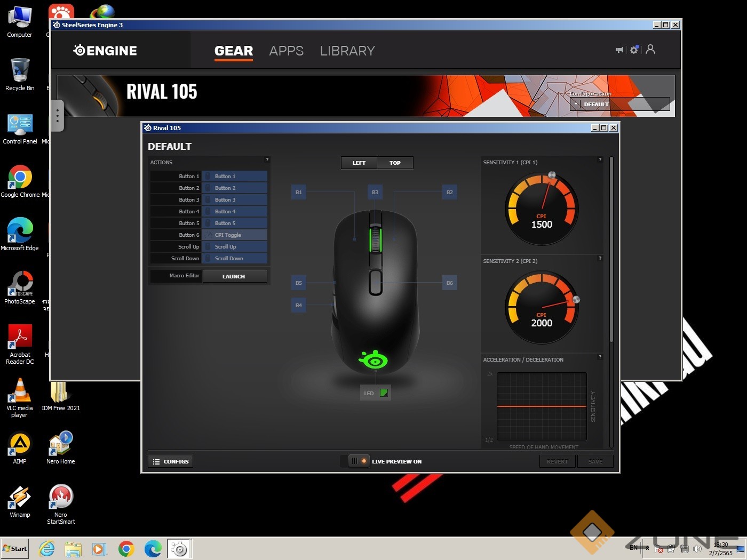Open Button 3 action dropdown
Image resolution: width=747 pixels, height=560 pixels.
[x=235, y=199]
